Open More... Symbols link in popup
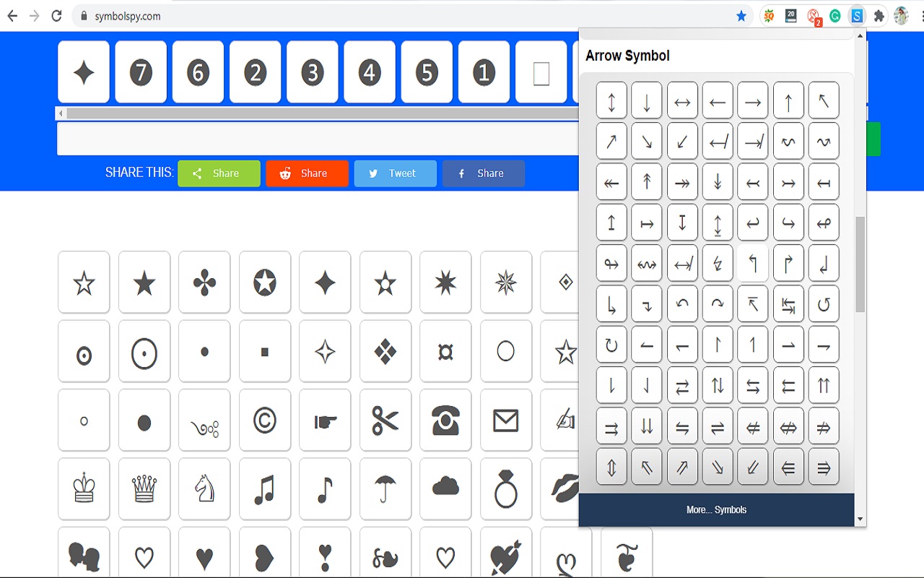 pos(716,510)
